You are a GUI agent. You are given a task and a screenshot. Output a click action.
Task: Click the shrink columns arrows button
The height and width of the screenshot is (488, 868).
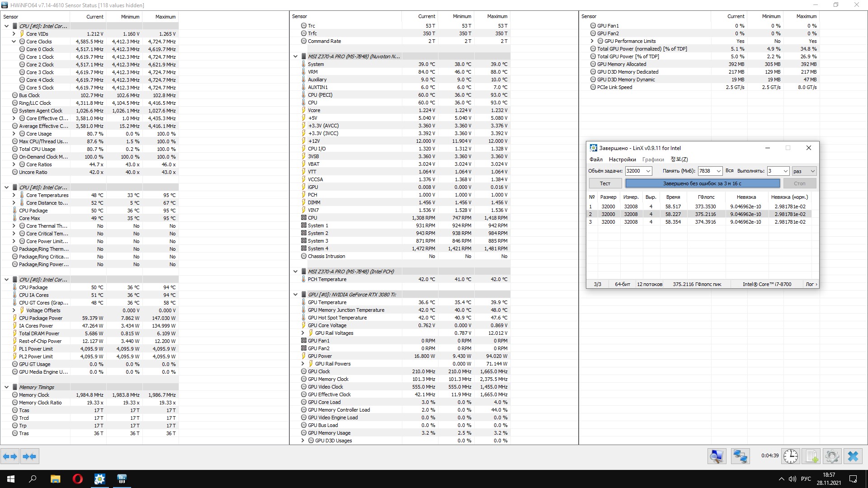[29, 456]
